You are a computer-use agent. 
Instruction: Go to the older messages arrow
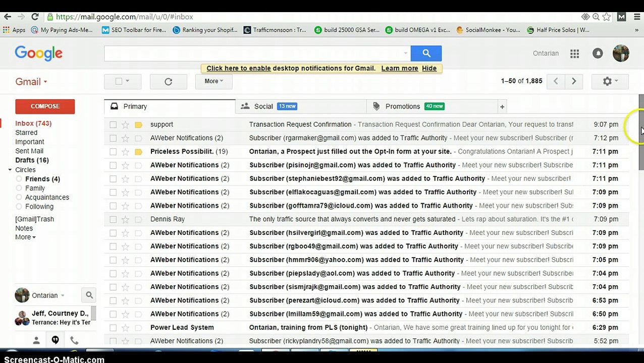574,81
